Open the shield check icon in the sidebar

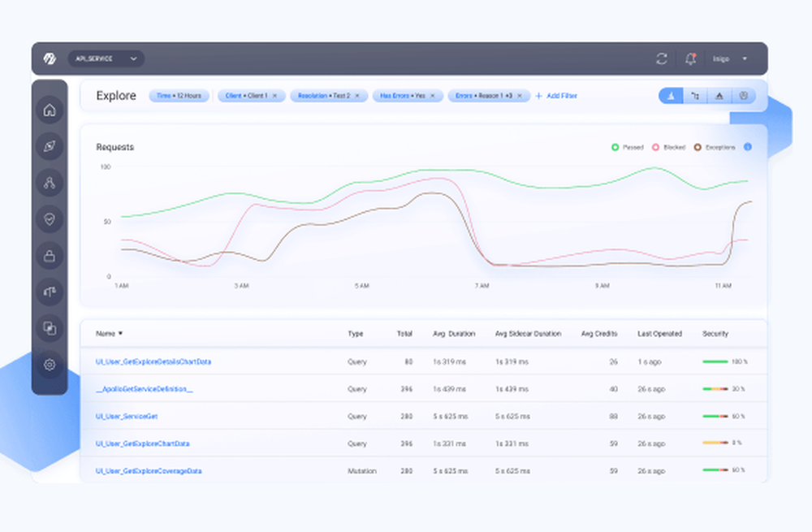[x=50, y=219]
